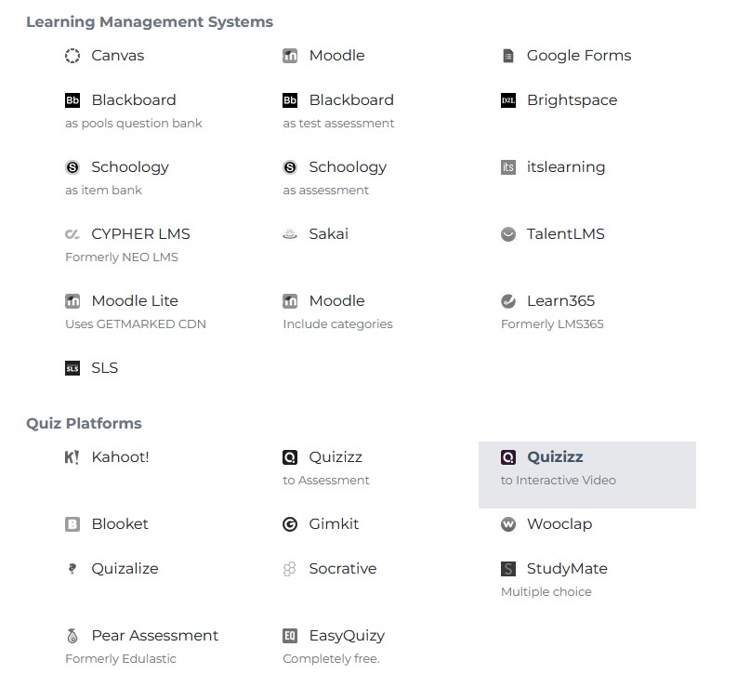Click the Sakai logo icon
Screen dimensions: 737x700
tap(290, 234)
